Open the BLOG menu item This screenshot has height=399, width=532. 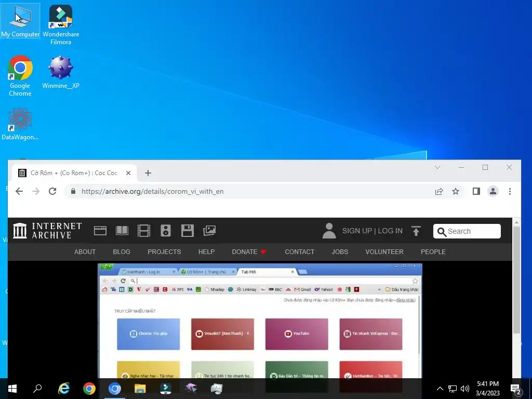[122, 252]
